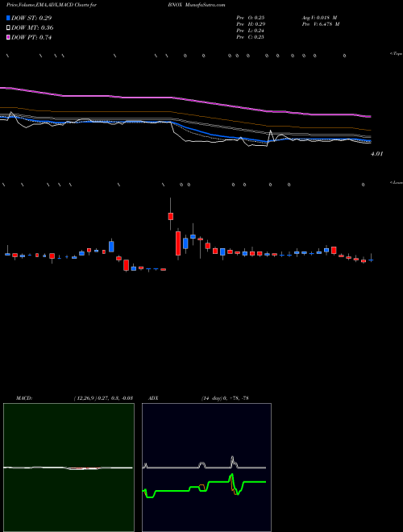Click the 'ADX' panel title

(x=153, y=398)
